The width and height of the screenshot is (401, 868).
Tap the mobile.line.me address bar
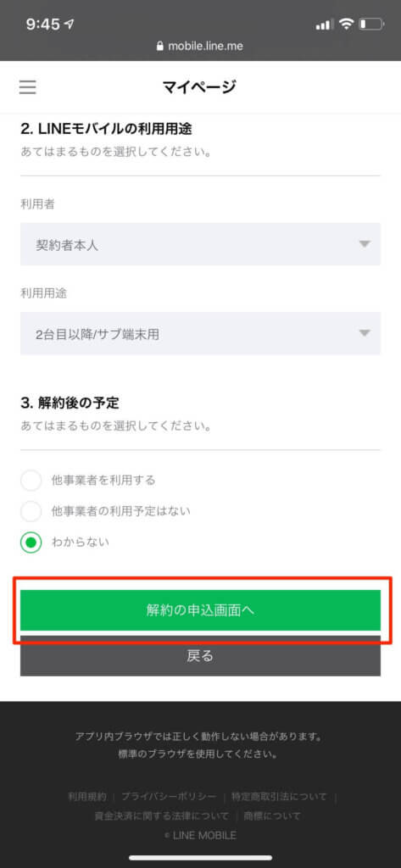[200, 47]
